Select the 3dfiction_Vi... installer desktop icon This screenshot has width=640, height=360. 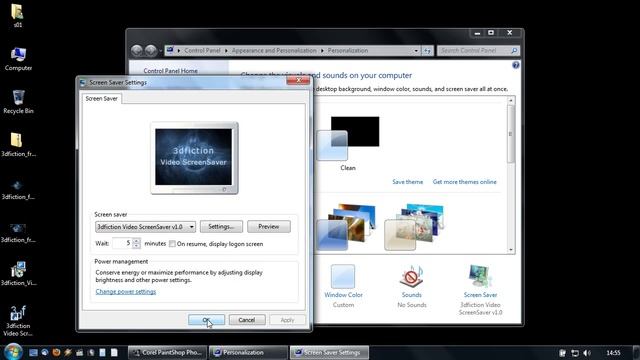point(18,273)
